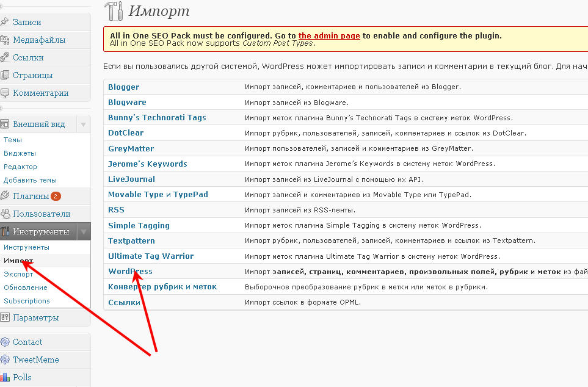Go to Виджеты submenu item
The image size is (588, 387).
20,153
